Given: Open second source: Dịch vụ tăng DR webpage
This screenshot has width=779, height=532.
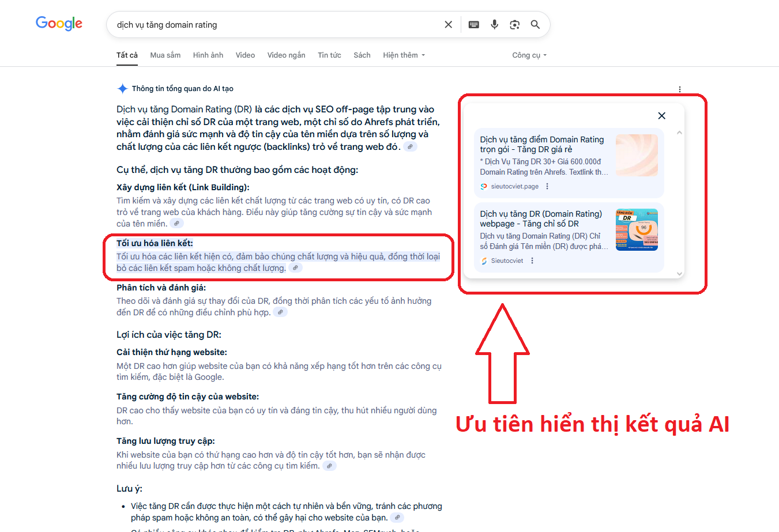Looking at the screenshot, I should 541,218.
